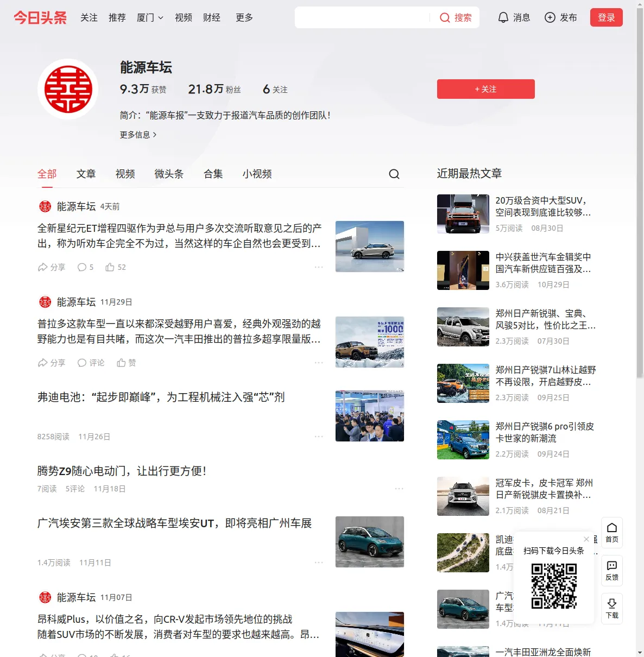Open more options for the 弗迪电池 article
The width and height of the screenshot is (644, 657).
[319, 437]
